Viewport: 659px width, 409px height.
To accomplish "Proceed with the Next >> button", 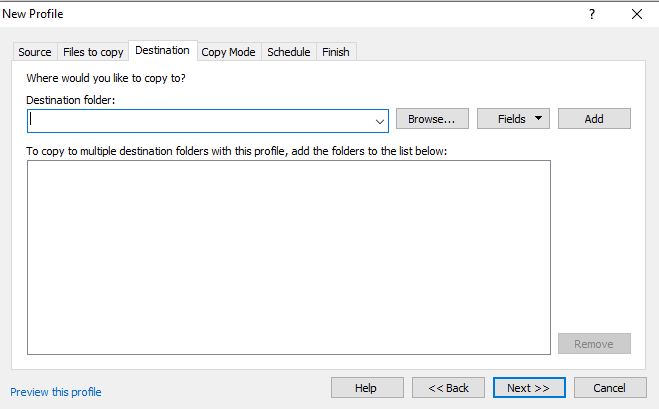I will point(529,388).
